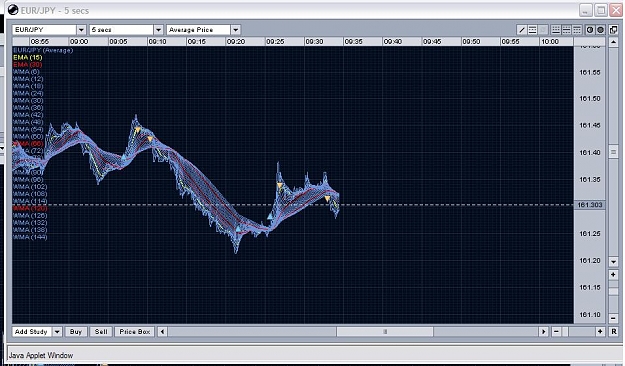Image resolution: width=625 pixels, height=366 pixels.
Task: Click the 09:45 time axis label
Action: (432, 41)
